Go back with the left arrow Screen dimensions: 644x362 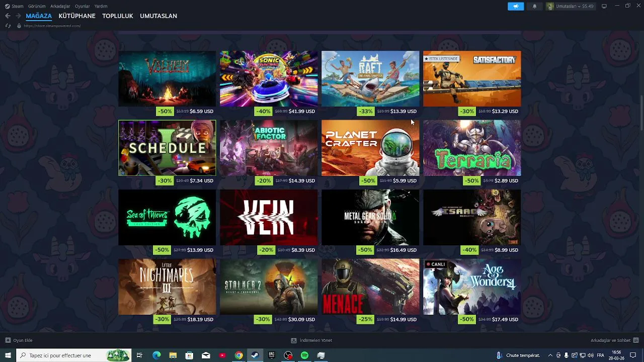click(8, 16)
